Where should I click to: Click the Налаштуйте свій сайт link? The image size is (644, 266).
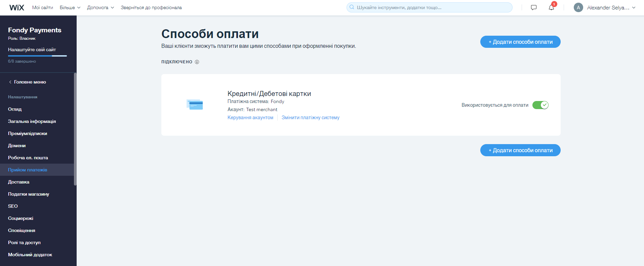(32, 49)
